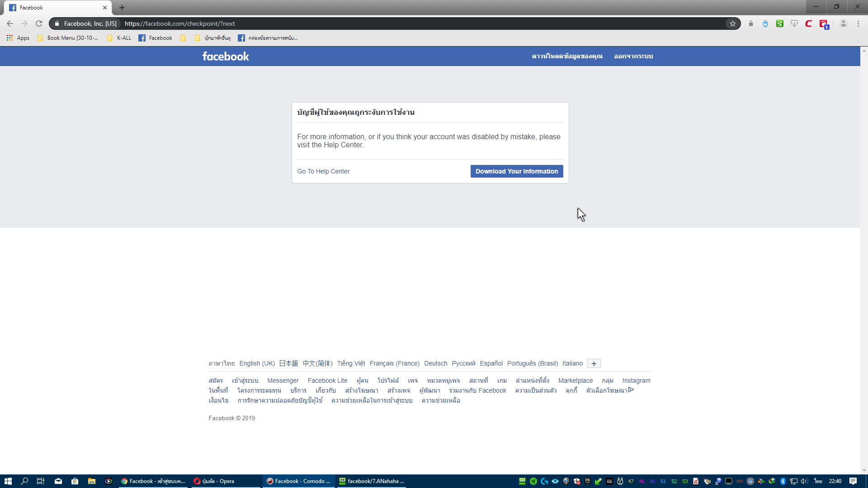Select 日本語 language
This screenshot has height=488, width=868.
288,363
